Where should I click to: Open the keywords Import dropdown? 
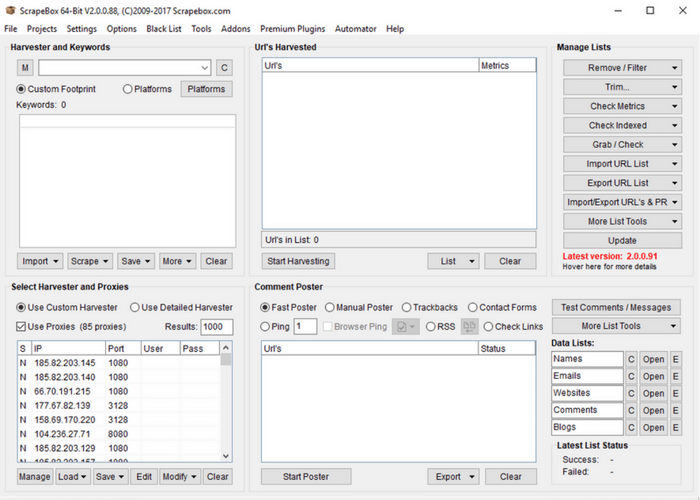pyautogui.click(x=40, y=261)
